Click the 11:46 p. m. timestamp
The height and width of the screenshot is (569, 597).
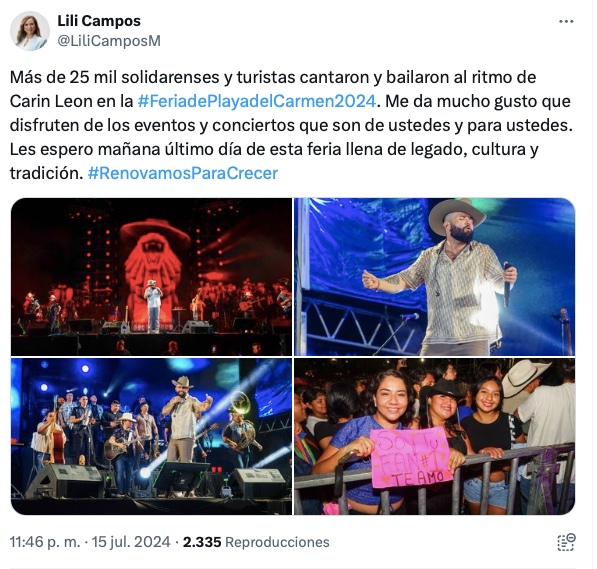tap(45, 542)
